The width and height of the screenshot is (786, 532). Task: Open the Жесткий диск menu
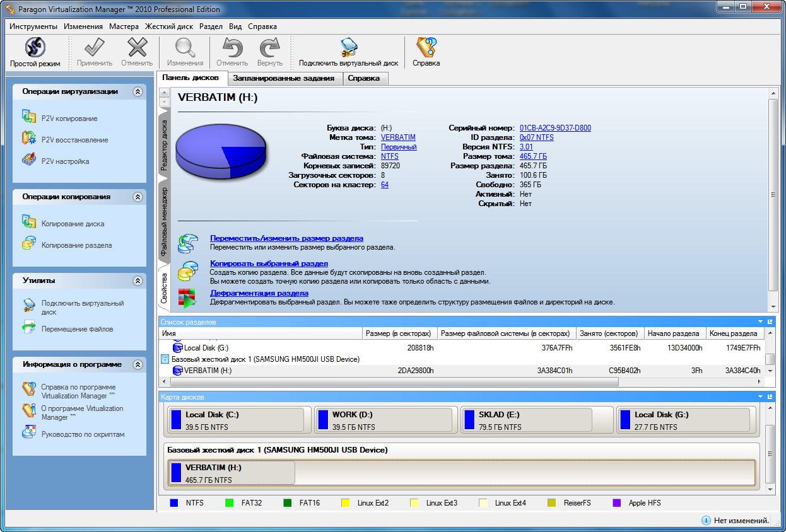pyautogui.click(x=169, y=26)
